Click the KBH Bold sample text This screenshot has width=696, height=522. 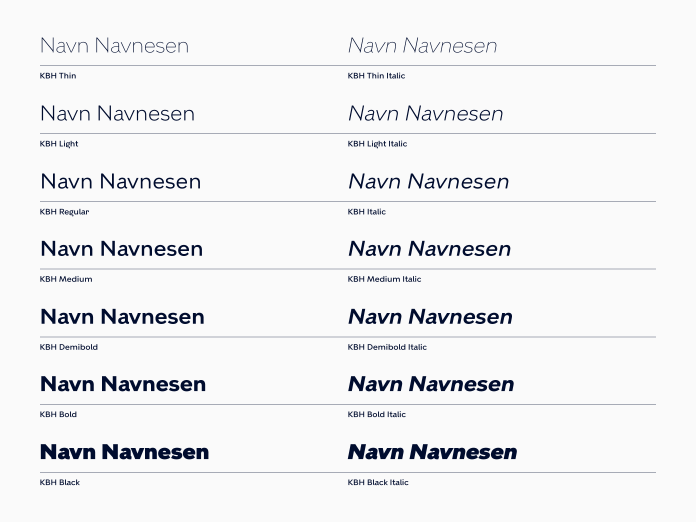tap(123, 384)
